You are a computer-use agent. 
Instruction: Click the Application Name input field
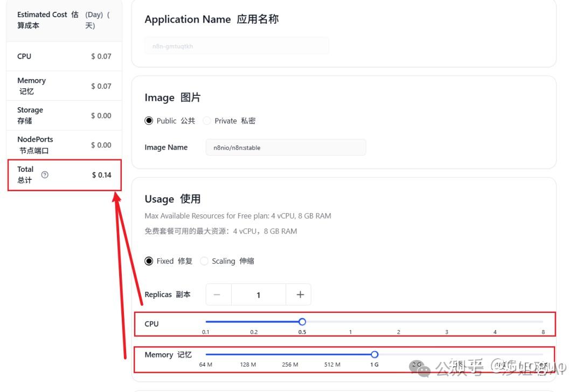click(x=237, y=46)
